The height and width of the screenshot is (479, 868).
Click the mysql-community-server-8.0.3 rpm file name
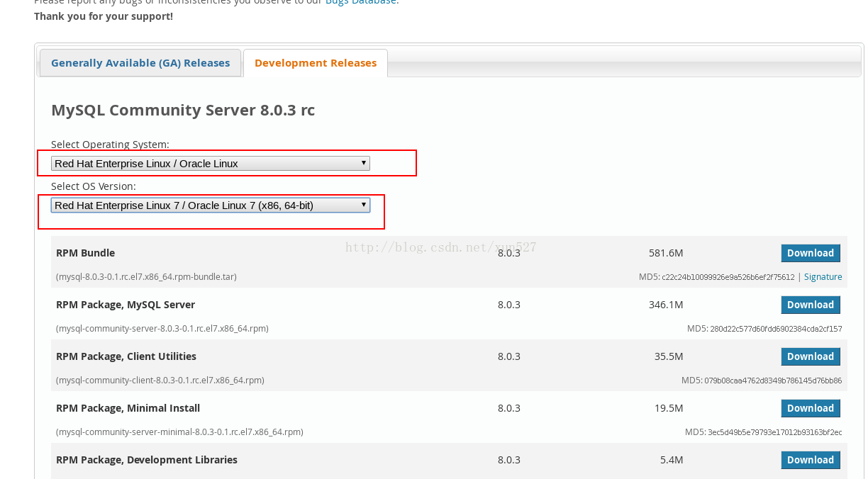click(162, 329)
